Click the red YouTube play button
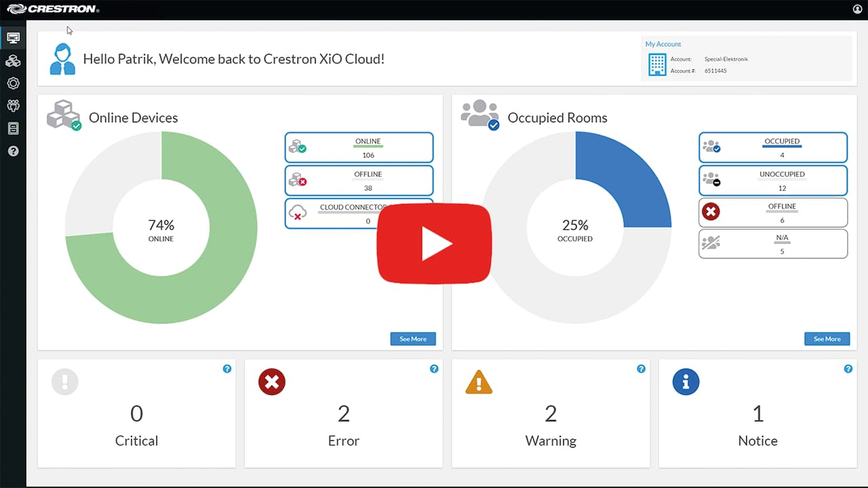The width and height of the screenshot is (868, 488). [434, 243]
